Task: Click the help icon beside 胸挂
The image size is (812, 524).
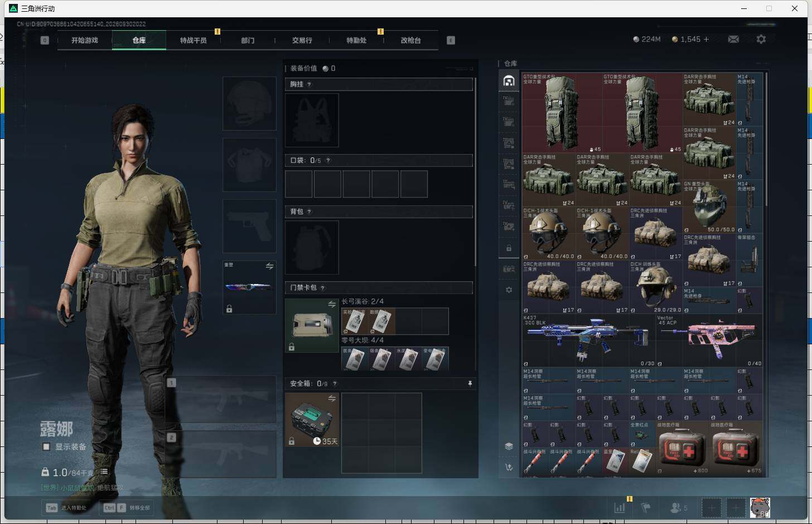Action: [x=309, y=84]
